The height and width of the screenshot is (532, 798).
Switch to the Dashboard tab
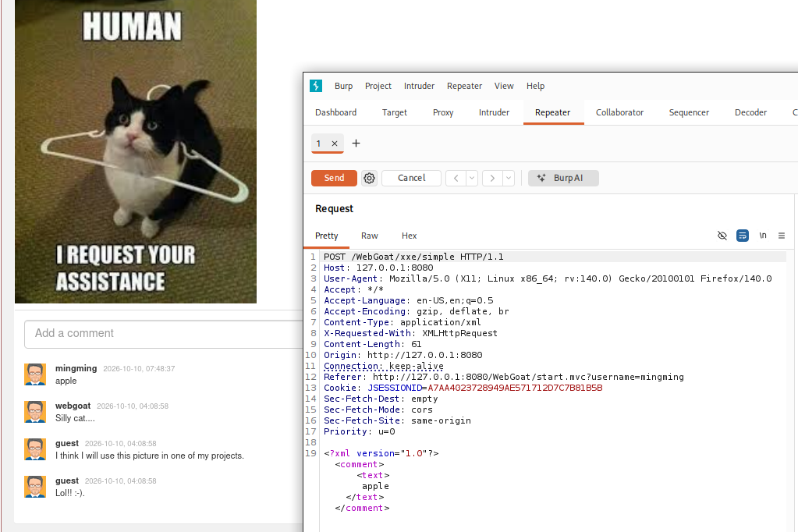(x=336, y=112)
